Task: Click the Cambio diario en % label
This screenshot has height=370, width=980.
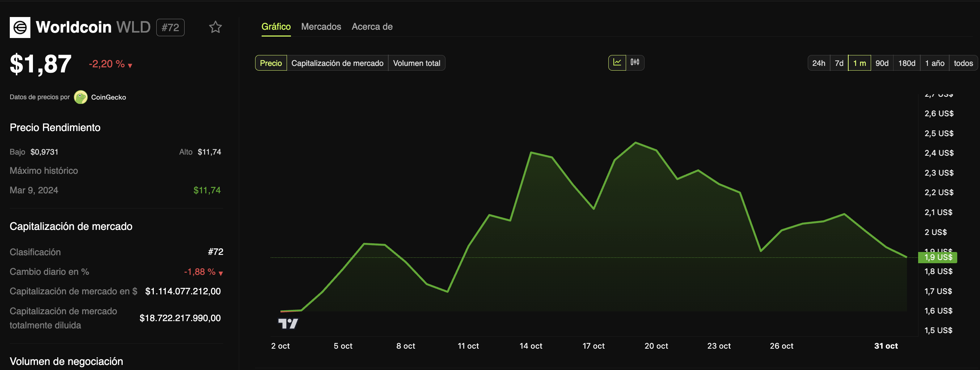Action: click(x=50, y=272)
